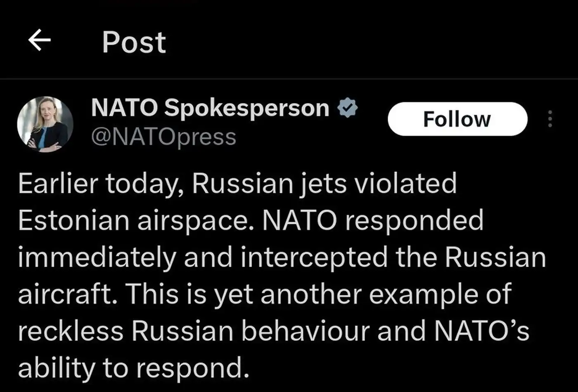578x392 pixels.
Task: Open the three-dot more options menu
Action: (x=550, y=119)
